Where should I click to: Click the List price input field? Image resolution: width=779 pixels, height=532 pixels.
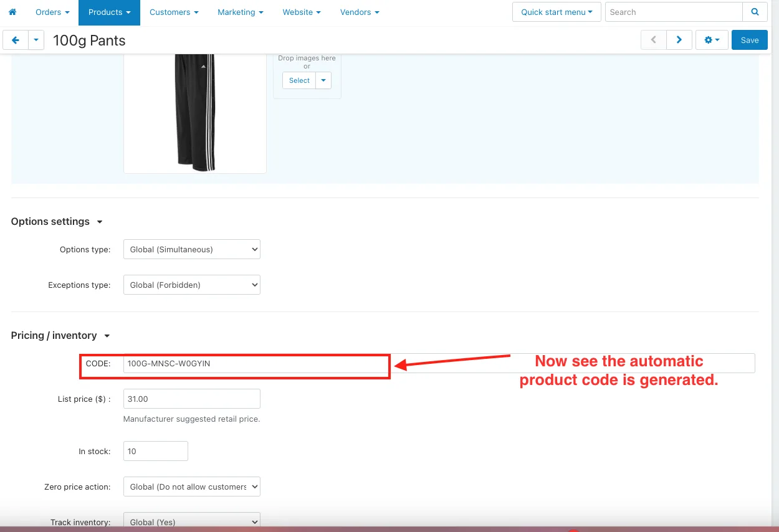coord(192,399)
